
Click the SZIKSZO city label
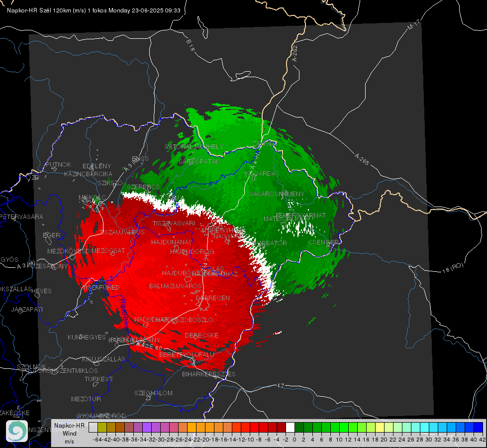[110, 183]
